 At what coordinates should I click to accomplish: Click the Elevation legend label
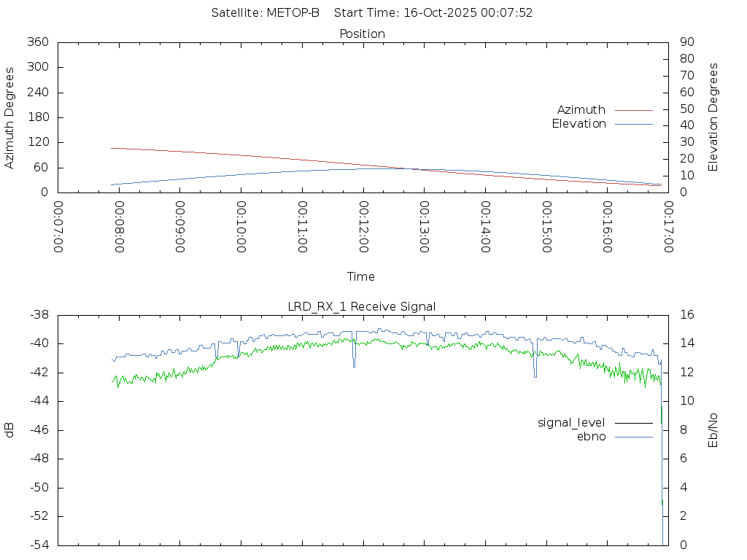pos(578,124)
